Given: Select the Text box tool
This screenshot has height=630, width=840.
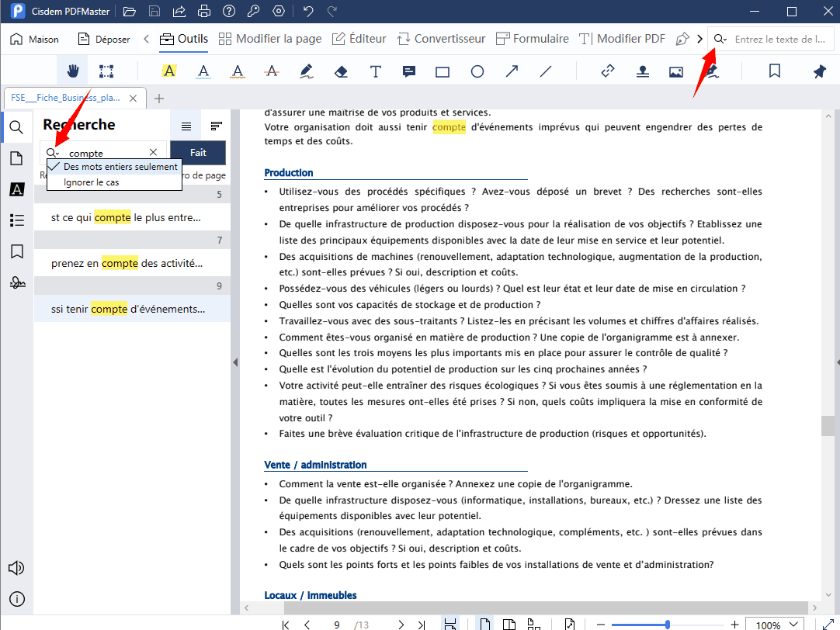Looking at the screenshot, I should [x=376, y=71].
